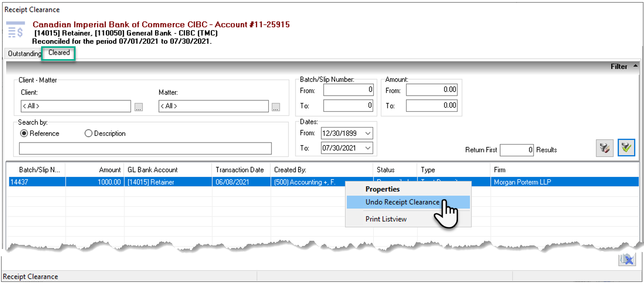
Task: Click the Return First results field
Action: (517, 150)
